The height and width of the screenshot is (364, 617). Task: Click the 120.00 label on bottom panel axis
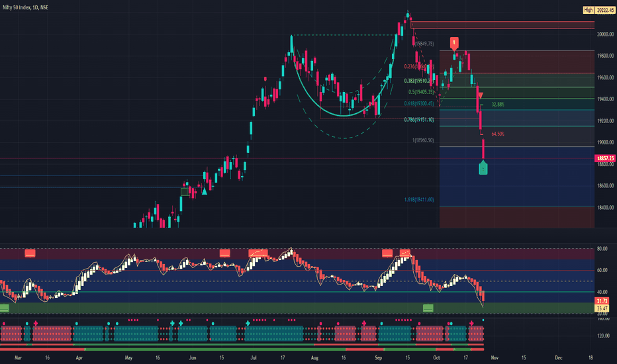click(604, 336)
